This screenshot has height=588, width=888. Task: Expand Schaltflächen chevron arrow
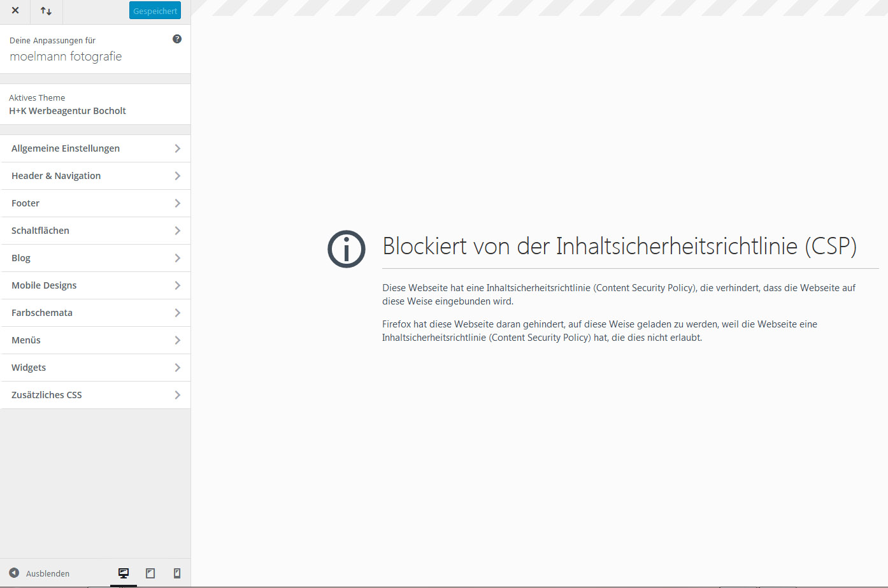pyautogui.click(x=177, y=231)
